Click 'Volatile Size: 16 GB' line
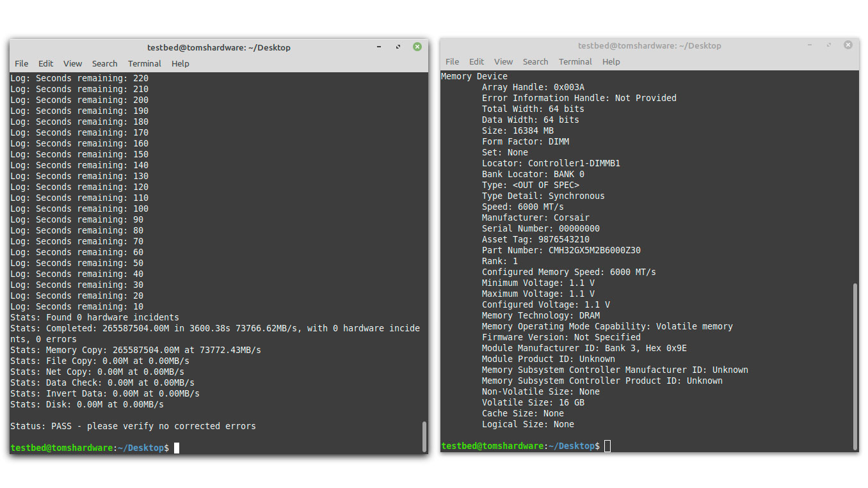This screenshot has width=868, height=488. click(x=533, y=402)
